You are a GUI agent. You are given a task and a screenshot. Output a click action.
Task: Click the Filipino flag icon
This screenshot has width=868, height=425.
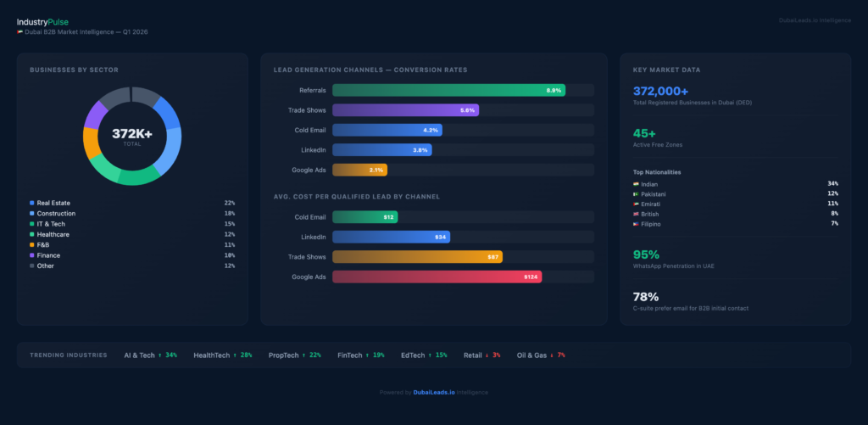tap(636, 224)
